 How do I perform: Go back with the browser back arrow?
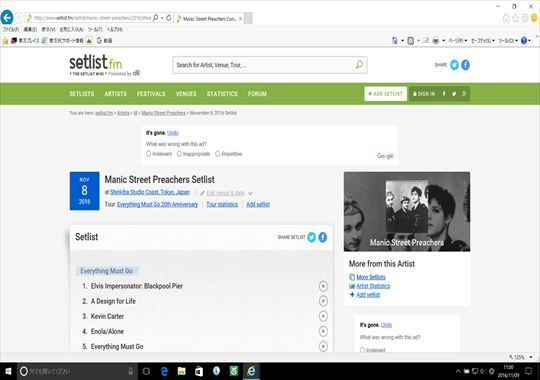coord(7,17)
